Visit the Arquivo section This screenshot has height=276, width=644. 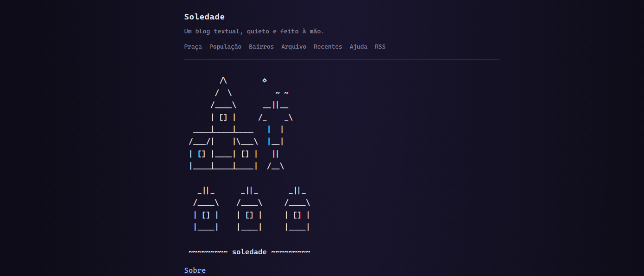294,47
